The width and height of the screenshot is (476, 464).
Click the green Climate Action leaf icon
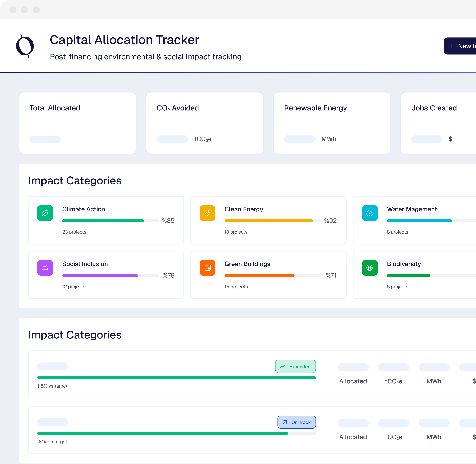click(x=45, y=213)
